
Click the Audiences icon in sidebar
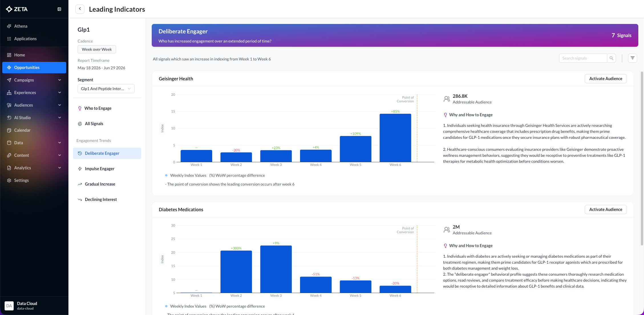(x=9, y=105)
